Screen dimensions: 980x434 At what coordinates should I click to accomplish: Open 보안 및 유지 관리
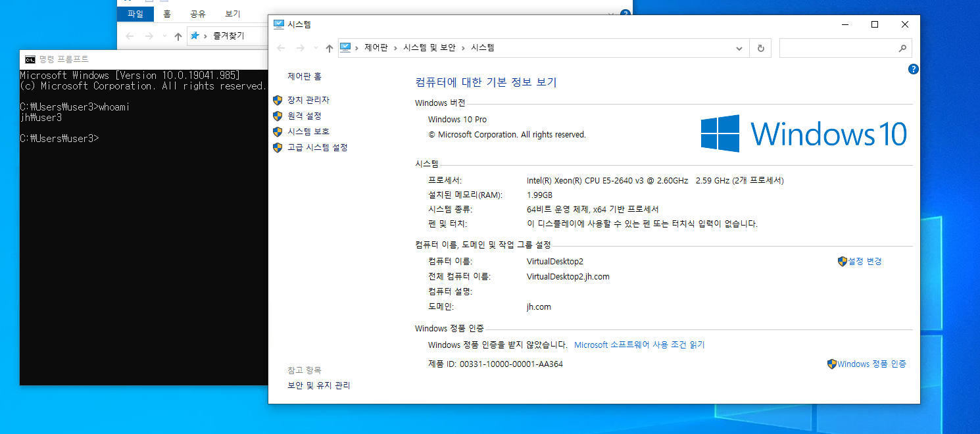319,385
